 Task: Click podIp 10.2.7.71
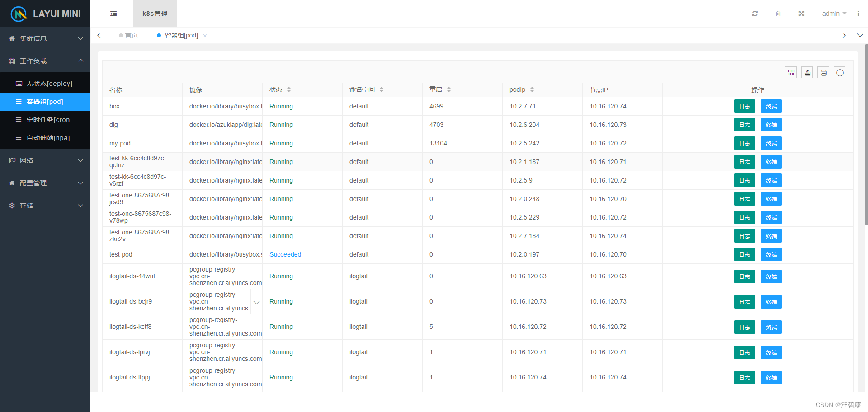[x=523, y=106]
